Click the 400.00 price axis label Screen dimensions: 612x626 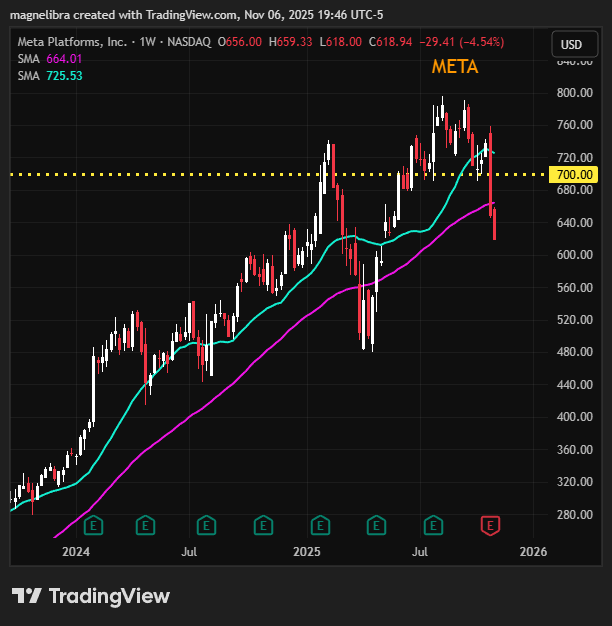[574, 417]
